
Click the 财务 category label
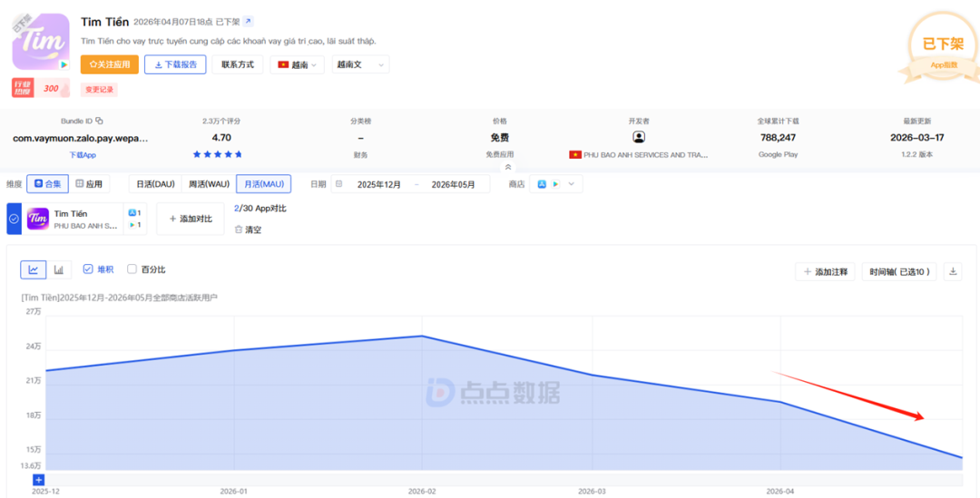point(360,154)
